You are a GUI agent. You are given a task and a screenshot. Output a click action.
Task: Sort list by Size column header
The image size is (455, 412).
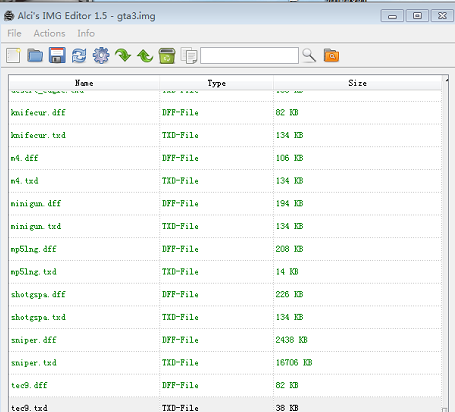[x=357, y=83]
